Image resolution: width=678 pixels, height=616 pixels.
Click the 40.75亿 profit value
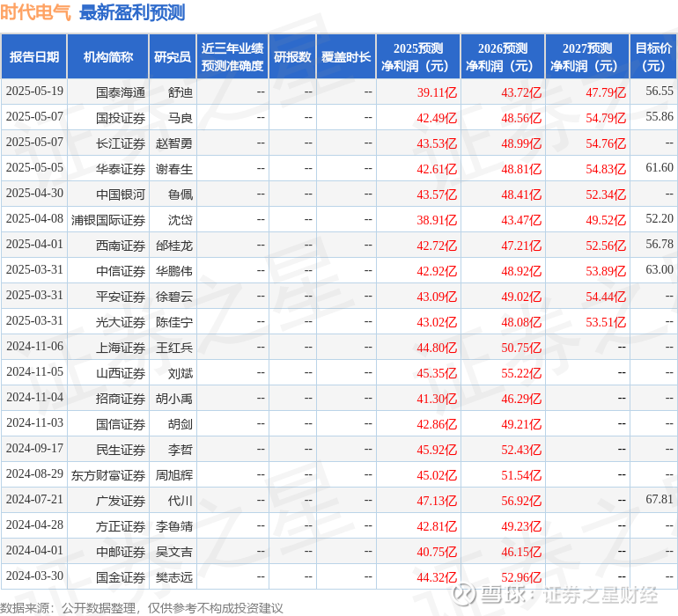click(x=437, y=552)
